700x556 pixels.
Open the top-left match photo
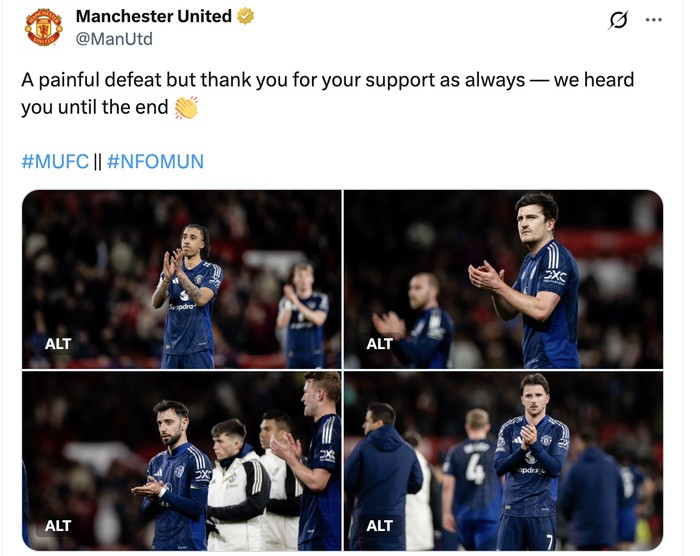coord(181,279)
